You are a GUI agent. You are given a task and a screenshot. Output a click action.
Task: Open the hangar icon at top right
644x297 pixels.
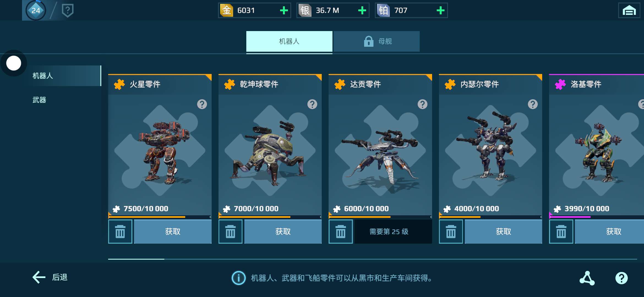point(629,10)
